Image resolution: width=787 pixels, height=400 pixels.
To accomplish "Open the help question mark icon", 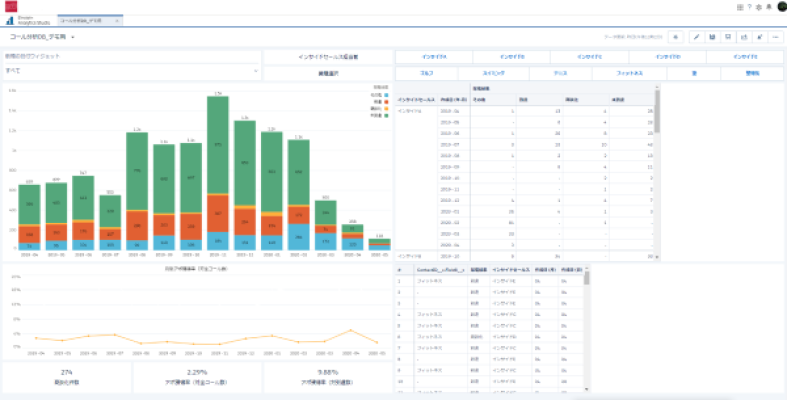I will (750, 7).
